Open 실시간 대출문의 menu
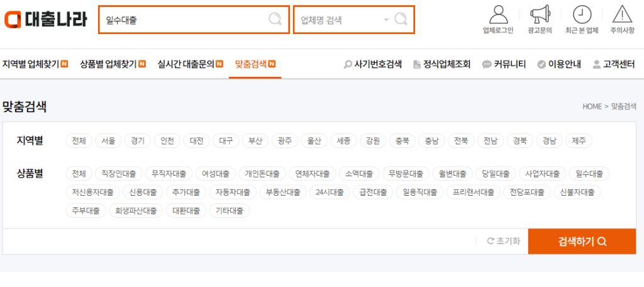 point(190,64)
